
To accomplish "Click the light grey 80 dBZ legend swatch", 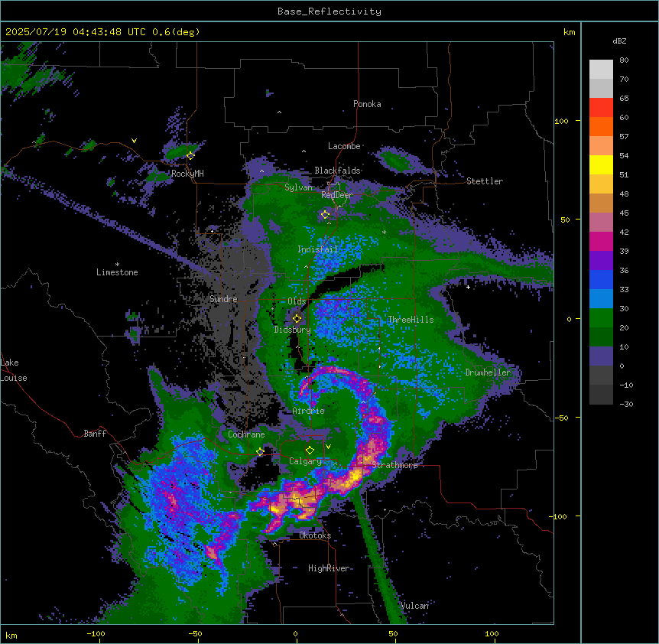I will (x=601, y=70).
